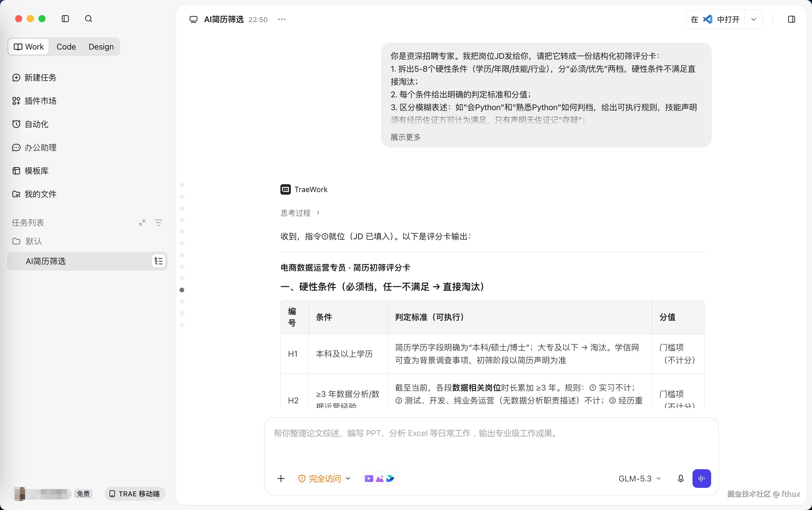The width and height of the screenshot is (812, 510).
Task: Switch to the Work tab
Action: click(29, 47)
